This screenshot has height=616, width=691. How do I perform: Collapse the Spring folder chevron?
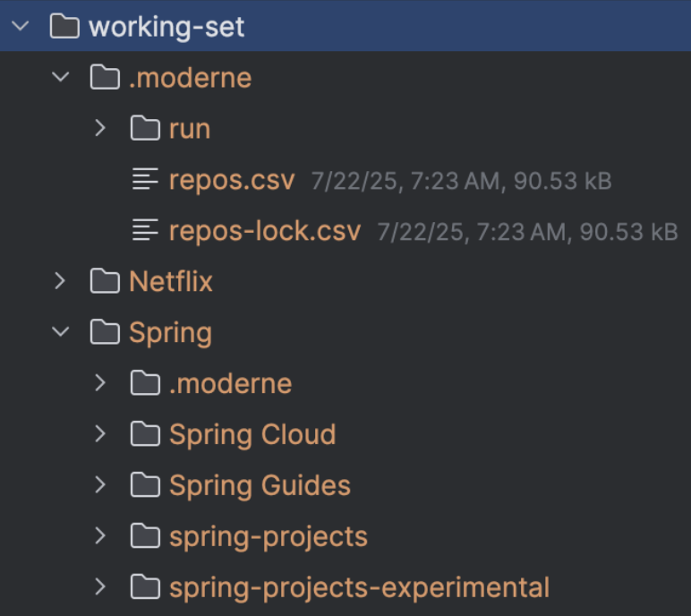coord(60,332)
